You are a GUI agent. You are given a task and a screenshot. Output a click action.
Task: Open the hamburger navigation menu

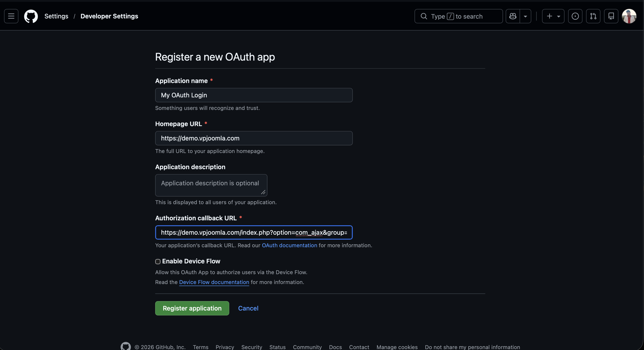click(x=11, y=16)
